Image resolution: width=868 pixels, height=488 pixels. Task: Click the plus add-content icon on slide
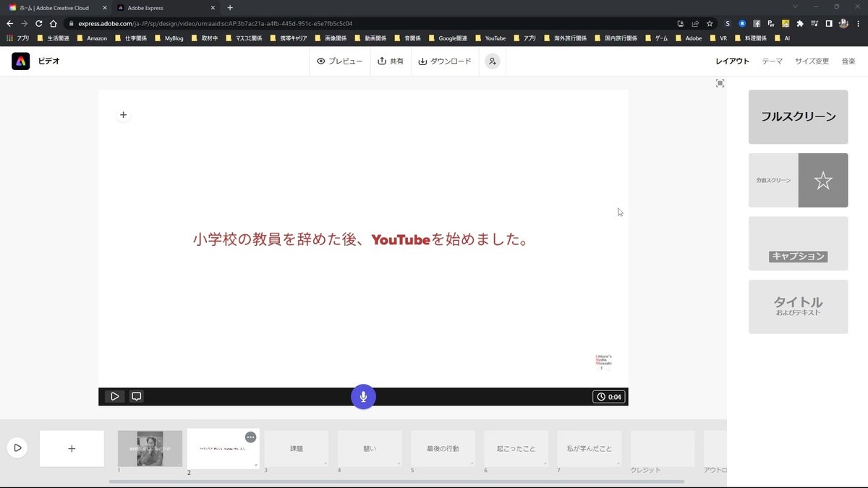(123, 115)
